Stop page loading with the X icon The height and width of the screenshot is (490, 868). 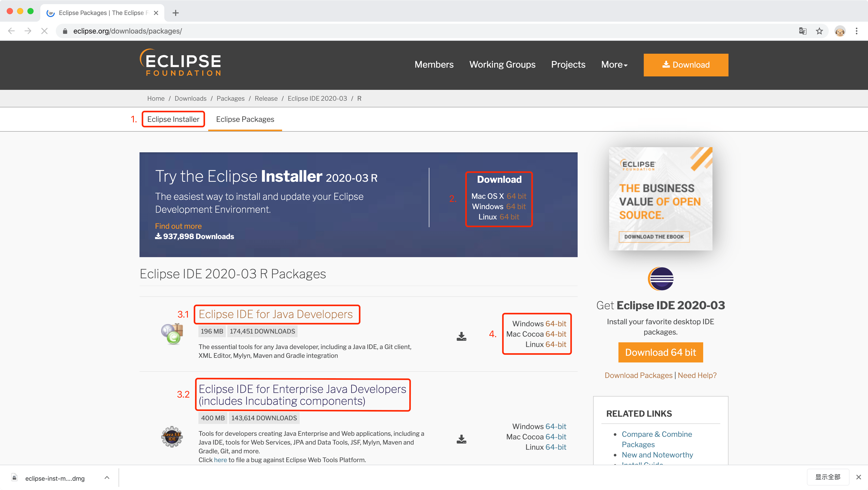click(44, 31)
